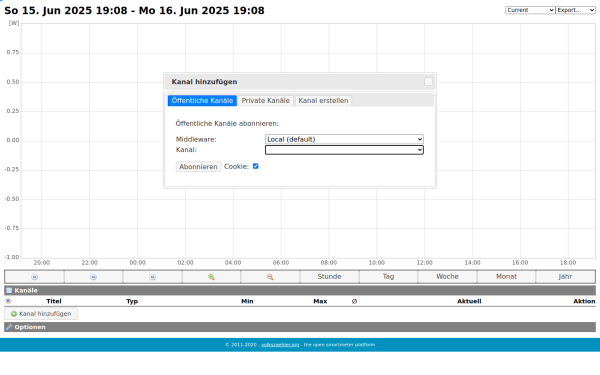Click the leftmost move-back navigation toolbar button
Screen dimensions: 600x375
[34, 277]
